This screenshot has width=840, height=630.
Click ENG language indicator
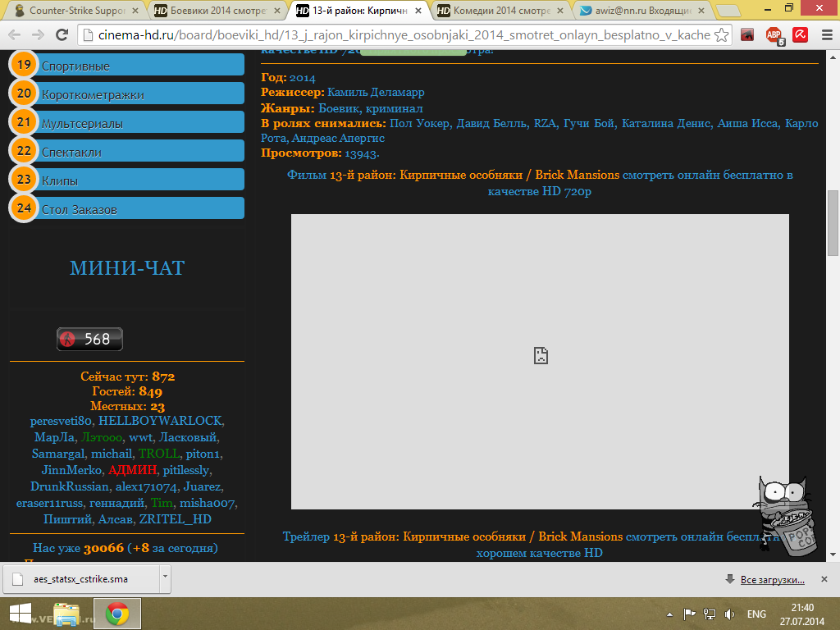tap(756, 614)
